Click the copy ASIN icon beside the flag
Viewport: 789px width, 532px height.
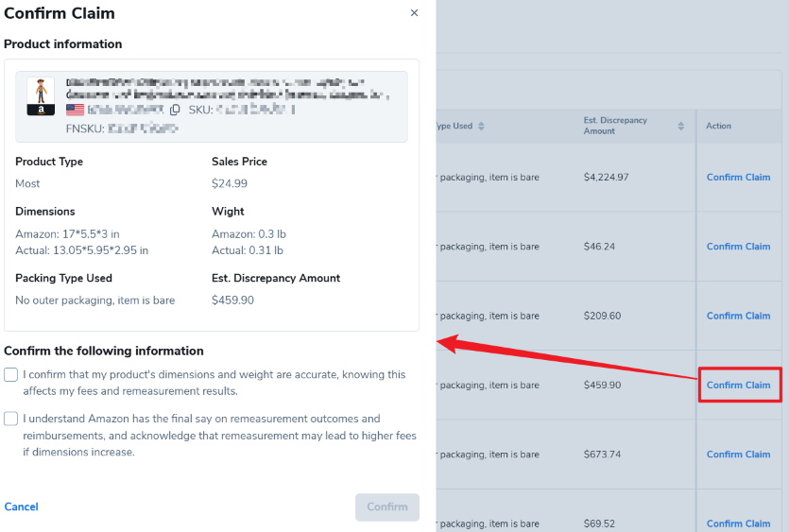click(x=175, y=111)
